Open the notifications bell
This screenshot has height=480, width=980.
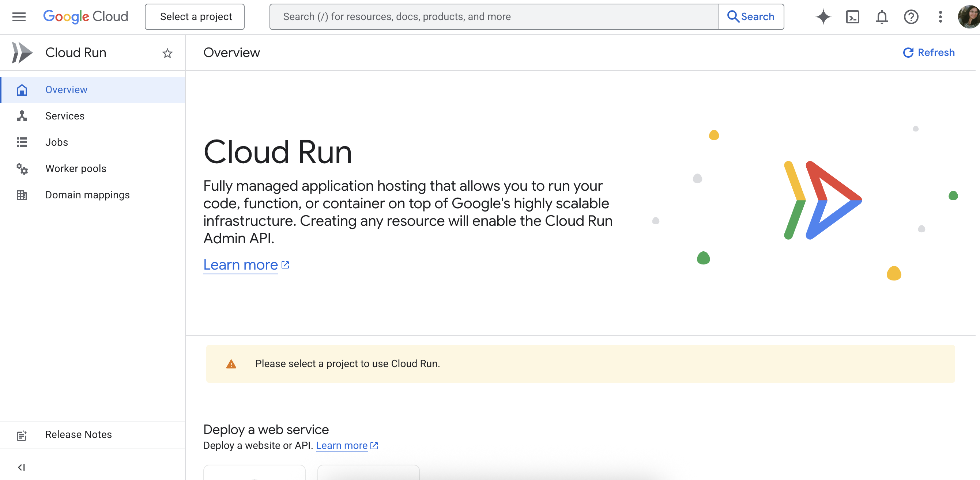click(882, 17)
